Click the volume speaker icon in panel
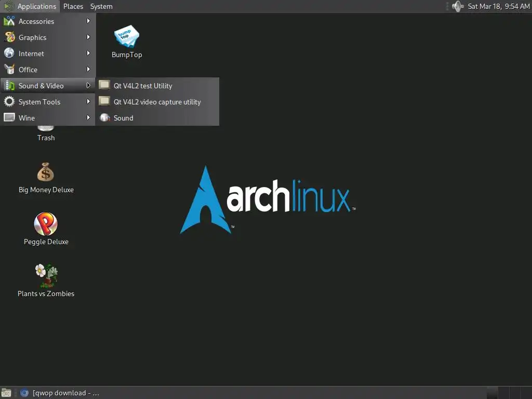This screenshot has height=399, width=532. click(458, 6)
